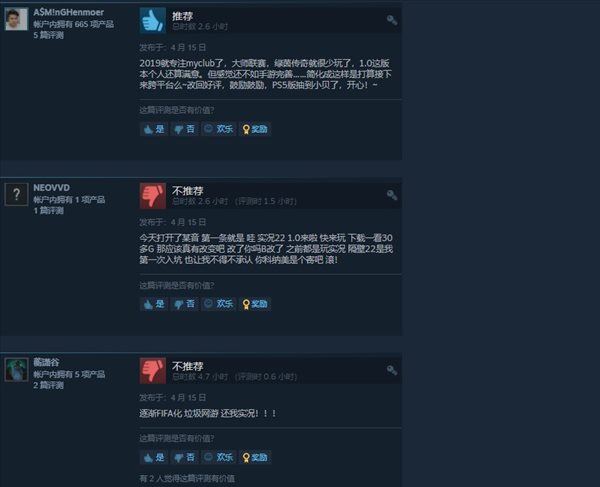Vote 否 (no) on the first review

click(x=184, y=129)
